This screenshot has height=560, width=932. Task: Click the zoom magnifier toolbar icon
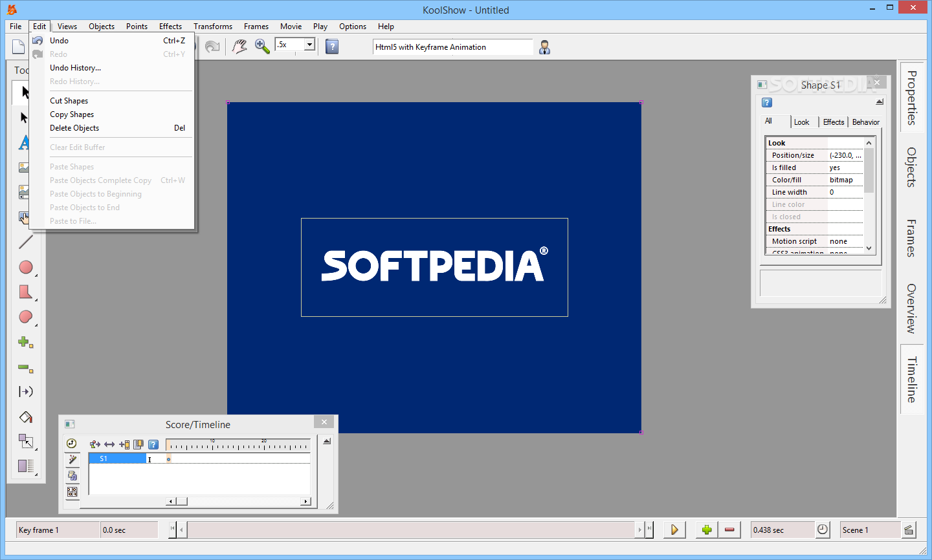click(x=262, y=47)
